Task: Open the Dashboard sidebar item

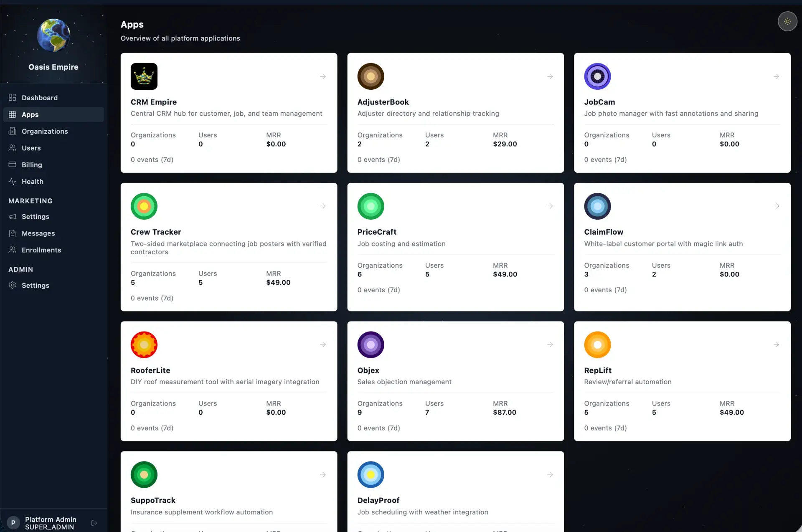Action: pos(53,98)
